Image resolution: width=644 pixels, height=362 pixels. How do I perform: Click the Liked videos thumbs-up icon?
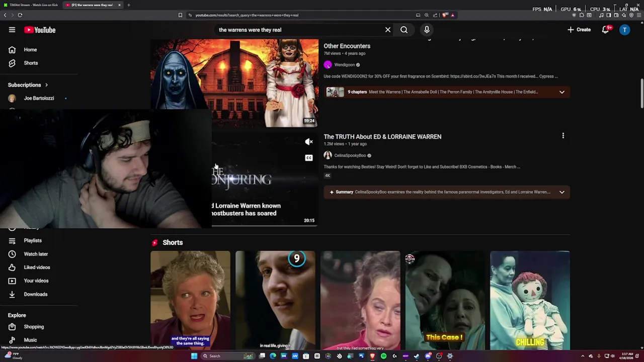[12, 267]
